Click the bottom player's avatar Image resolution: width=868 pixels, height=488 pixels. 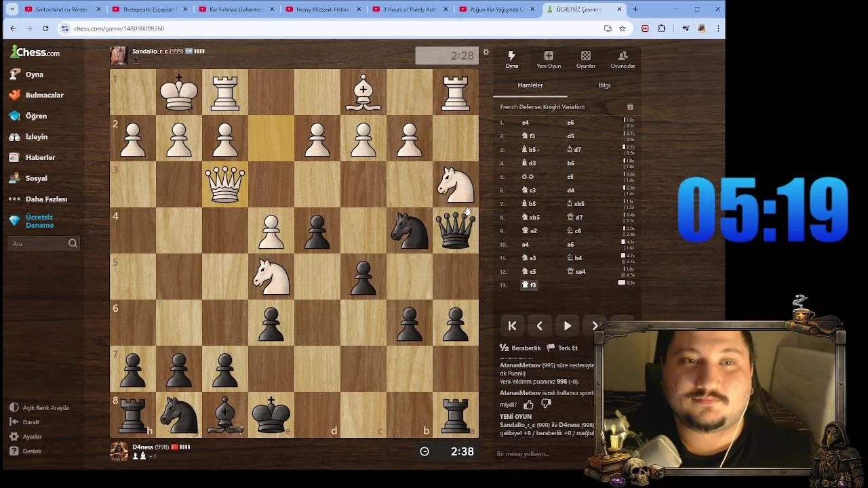coord(119,451)
